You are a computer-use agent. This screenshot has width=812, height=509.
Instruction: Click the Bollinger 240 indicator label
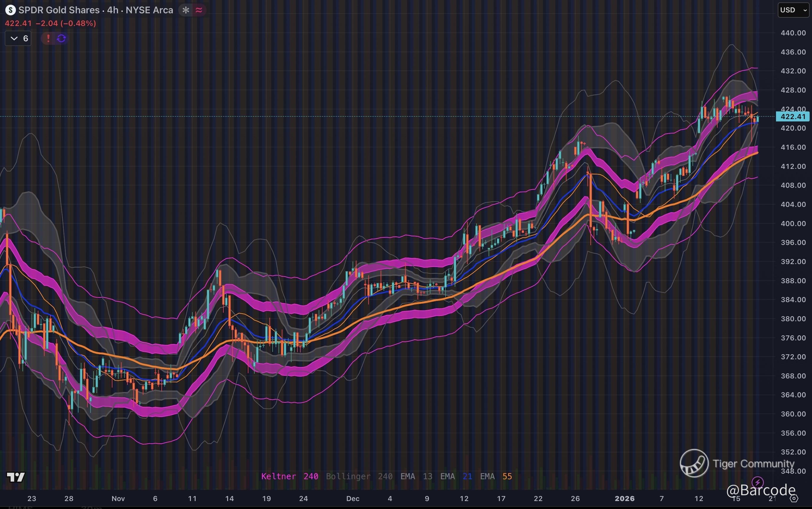[359, 476]
